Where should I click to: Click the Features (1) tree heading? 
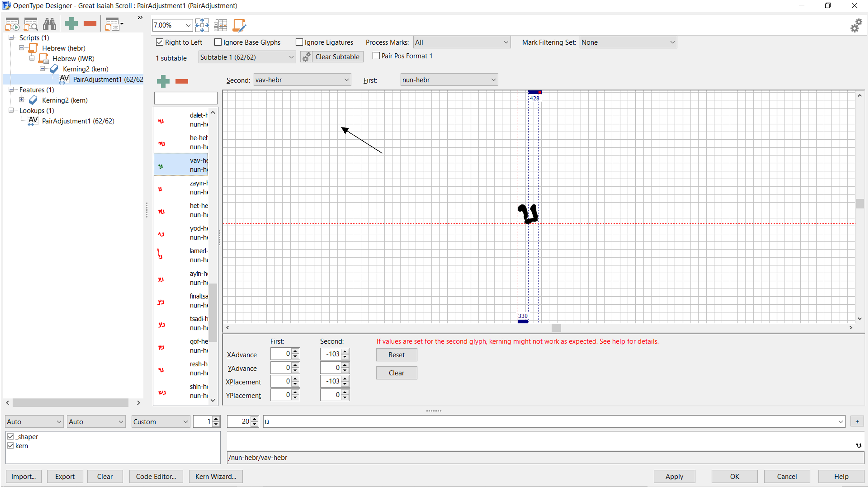click(x=36, y=89)
